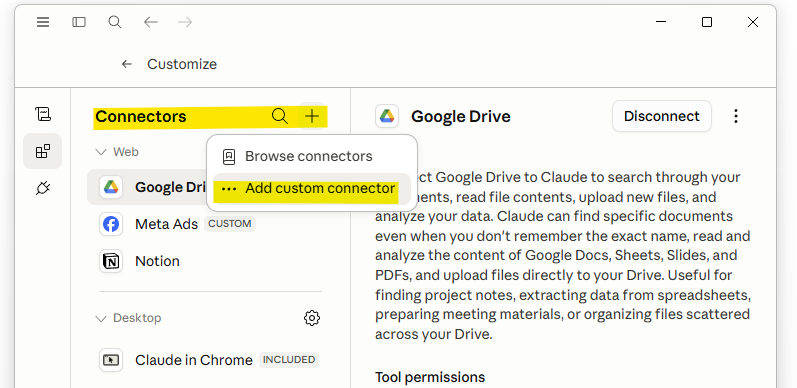Click the Tool permissions heading
The image size is (797, 388).
(x=430, y=377)
